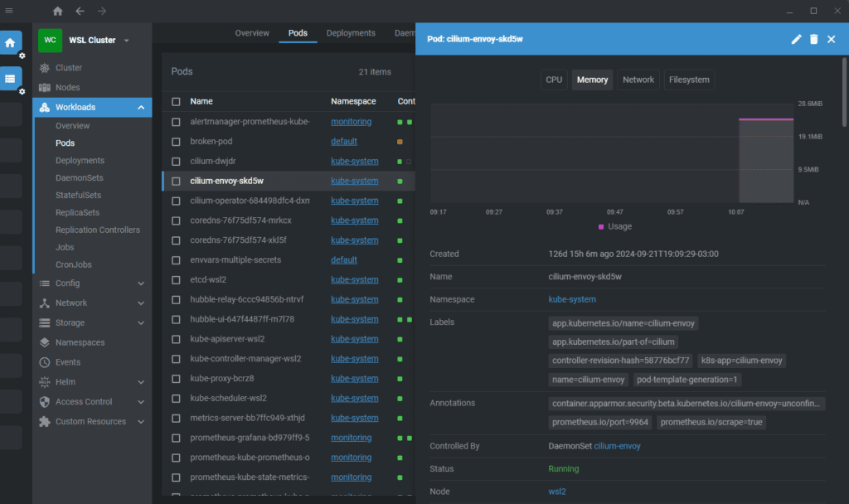Go back with the left arrow

(x=80, y=11)
